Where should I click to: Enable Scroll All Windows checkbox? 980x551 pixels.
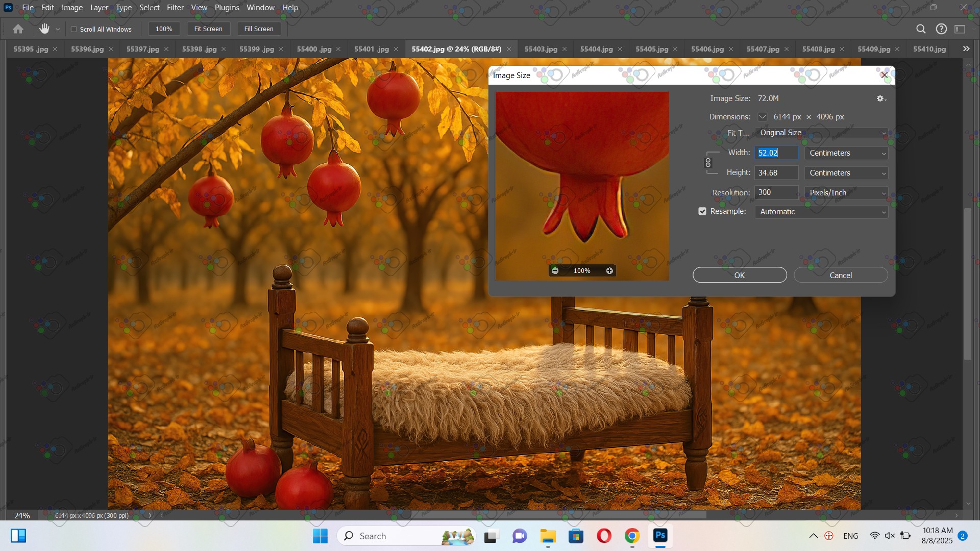[74, 29]
